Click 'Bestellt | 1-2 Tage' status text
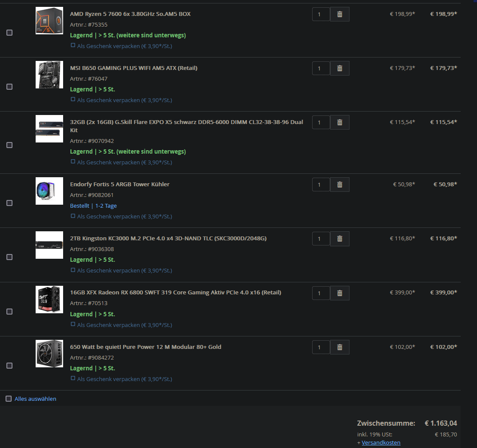This screenshot has width=477, height=448. point(94,206)
